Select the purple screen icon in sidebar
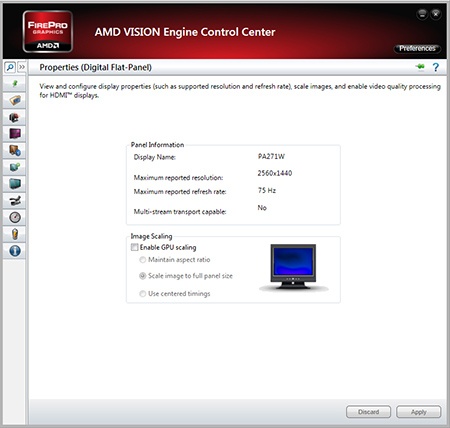 pos(15,134)
